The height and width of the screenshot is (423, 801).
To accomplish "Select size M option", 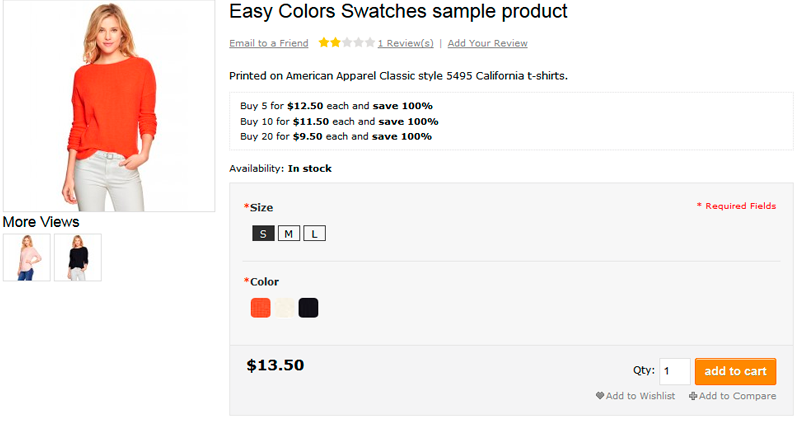I will pos(289,233).
